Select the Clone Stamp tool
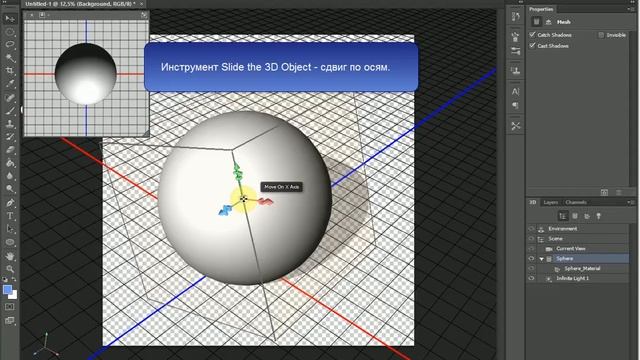Screen dimensions: 640x360 click(10, 123)
